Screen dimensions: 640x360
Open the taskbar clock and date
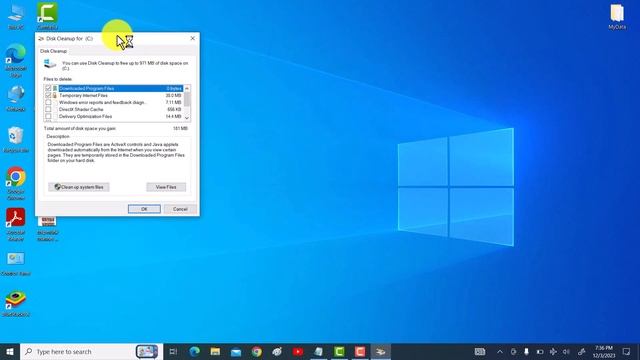click(x=604, y=351)
